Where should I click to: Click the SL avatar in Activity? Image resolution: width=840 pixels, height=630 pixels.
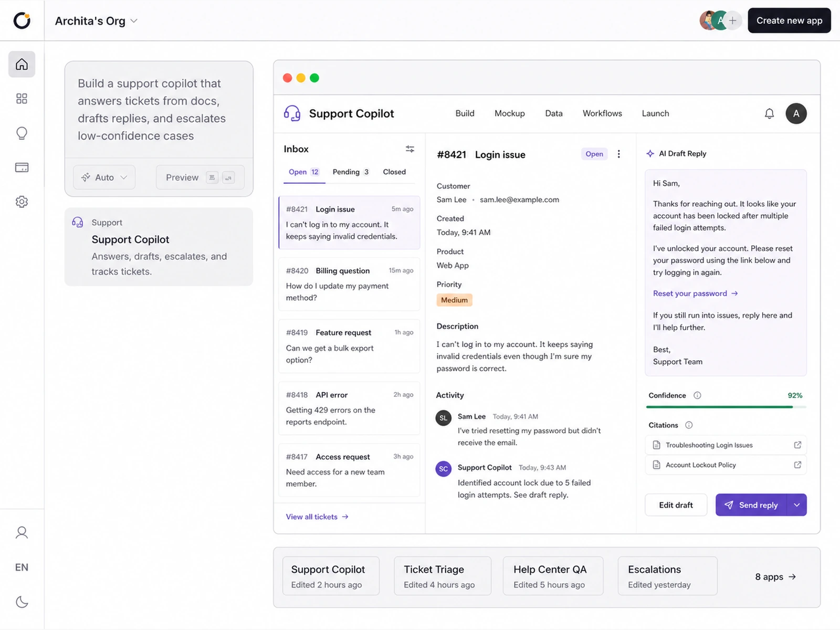point(444,418)
